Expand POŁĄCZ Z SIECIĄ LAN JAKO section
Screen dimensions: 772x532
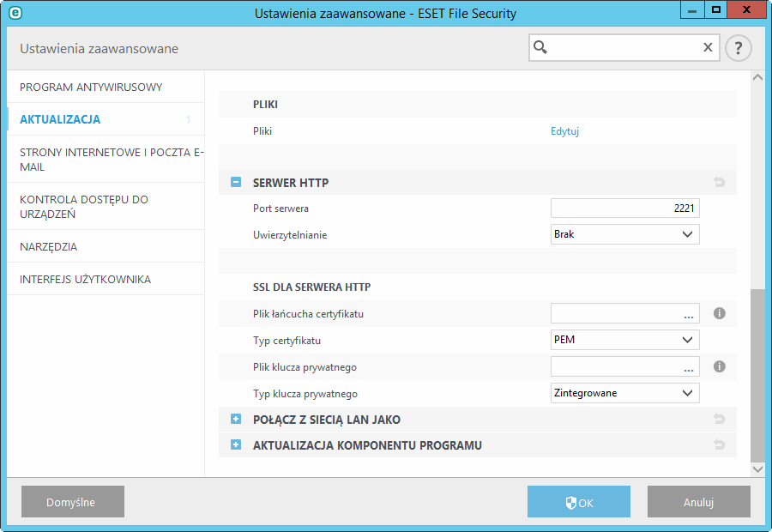pos(236,420)
